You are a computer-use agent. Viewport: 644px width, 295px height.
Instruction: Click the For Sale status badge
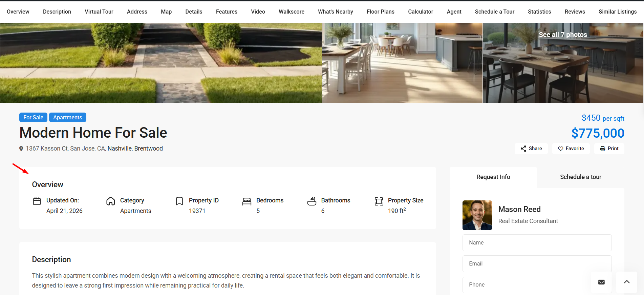pyautogui.click(x=33, y=117)
